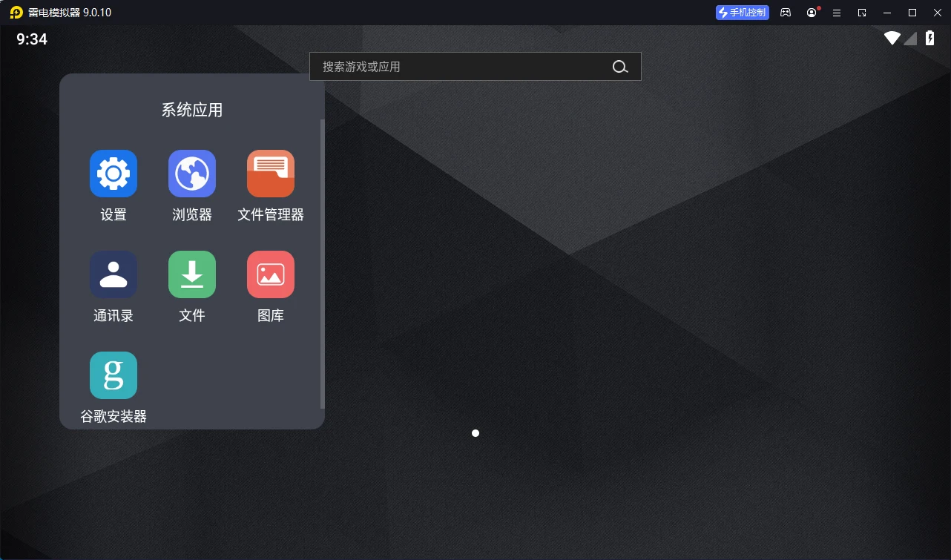Launch the 文件 files download app

tap(191, 274)
